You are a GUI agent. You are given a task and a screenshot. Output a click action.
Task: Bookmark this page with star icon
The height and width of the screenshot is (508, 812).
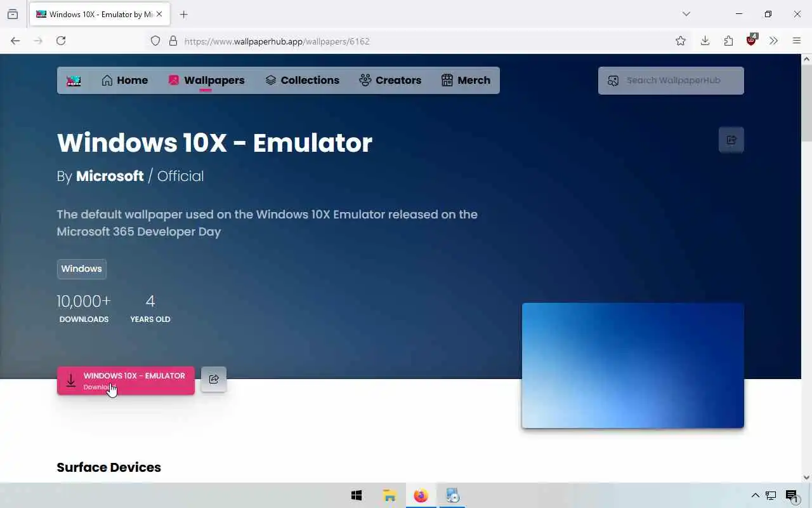(x=681, y=41)
